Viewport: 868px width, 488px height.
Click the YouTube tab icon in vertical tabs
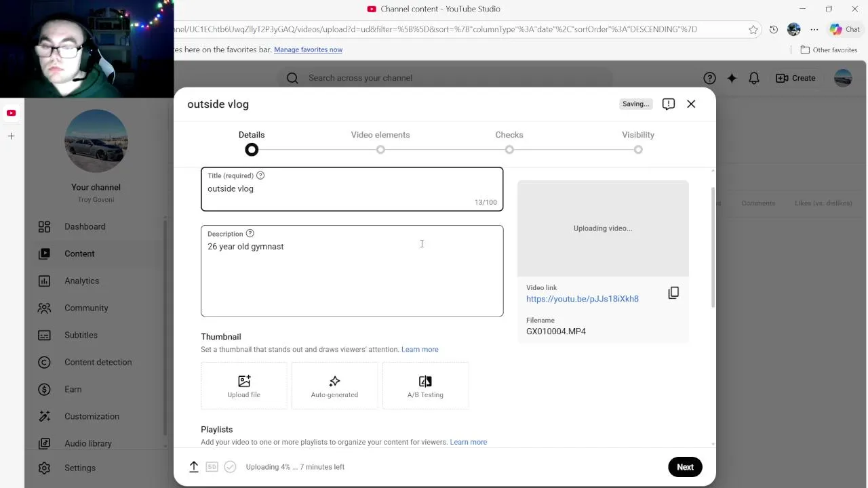[12, 113]
